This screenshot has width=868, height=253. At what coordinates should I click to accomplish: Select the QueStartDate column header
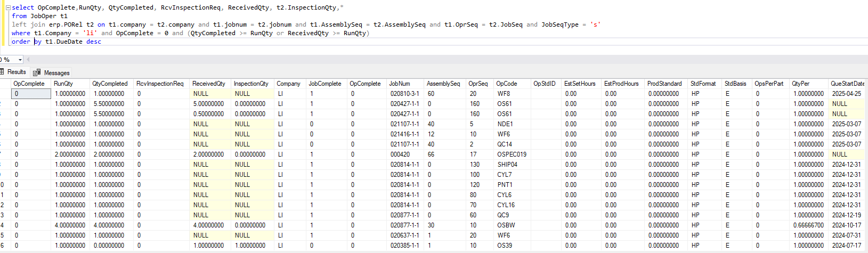pyautogui.click(x=848, y=84)
